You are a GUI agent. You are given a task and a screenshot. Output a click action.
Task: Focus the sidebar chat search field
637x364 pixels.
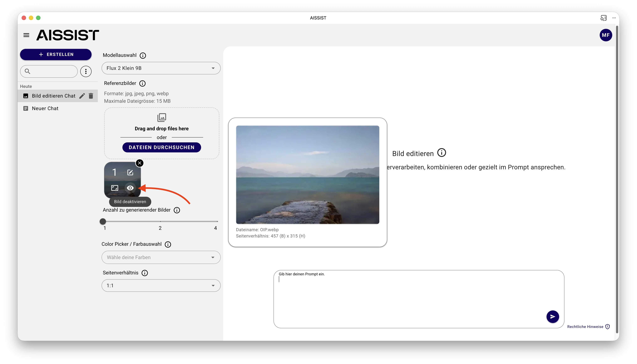coord(49,71)
